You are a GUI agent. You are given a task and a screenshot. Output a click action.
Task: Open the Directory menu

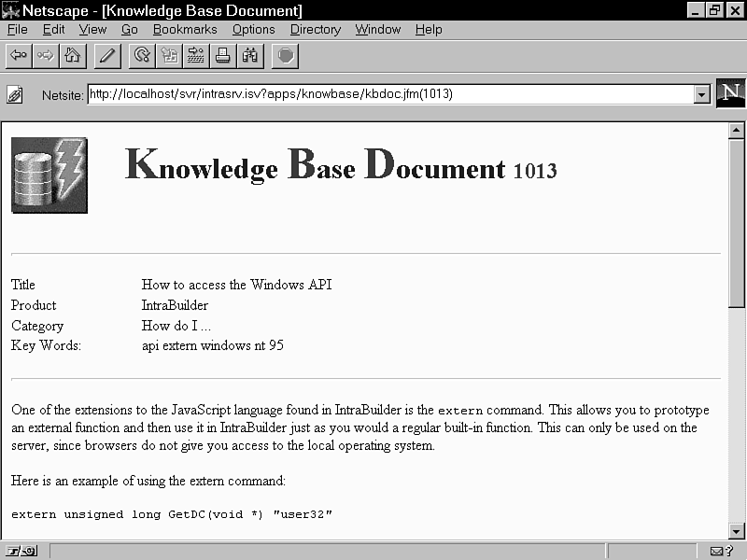pyautogui.click(x=315, y=29)
